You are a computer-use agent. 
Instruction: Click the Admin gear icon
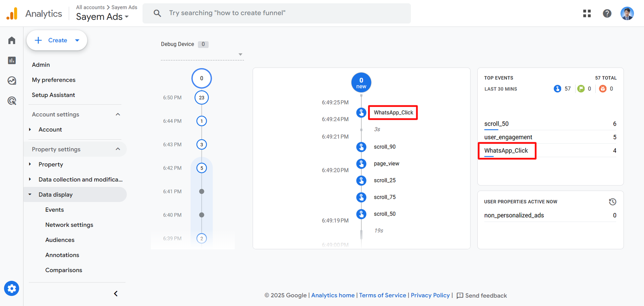(x=12, y=288)
